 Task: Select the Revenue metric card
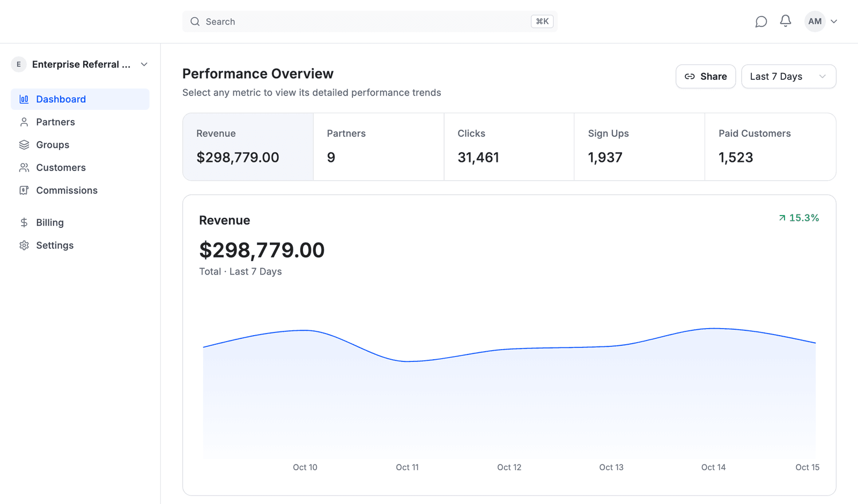click(248, 146)
